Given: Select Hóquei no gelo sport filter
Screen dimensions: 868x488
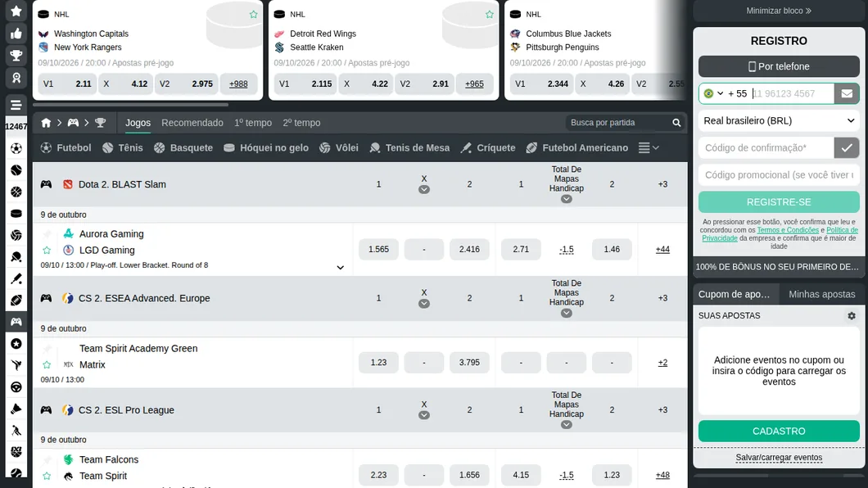Looking at the screenshot, I should coord(266,148).
